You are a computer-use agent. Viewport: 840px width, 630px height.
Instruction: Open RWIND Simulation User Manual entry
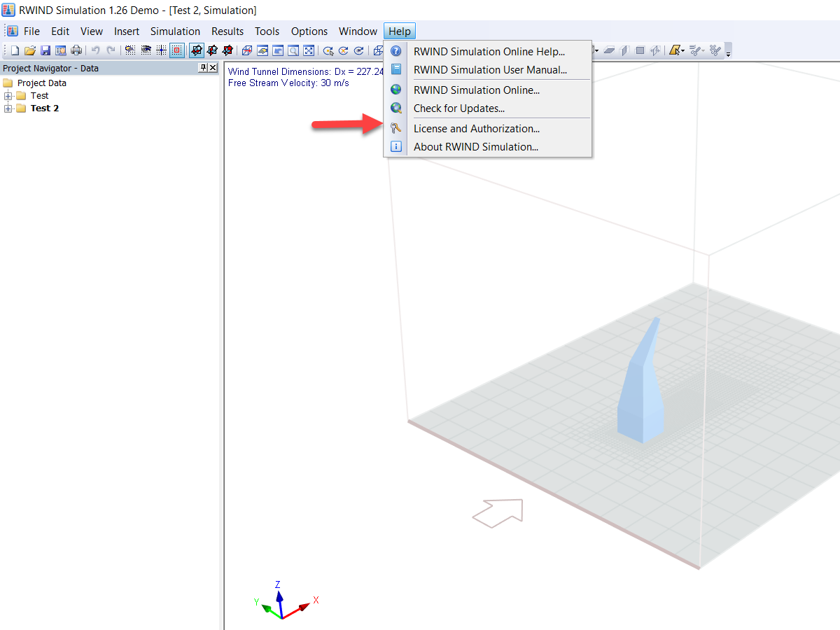[x=488, y=69]
